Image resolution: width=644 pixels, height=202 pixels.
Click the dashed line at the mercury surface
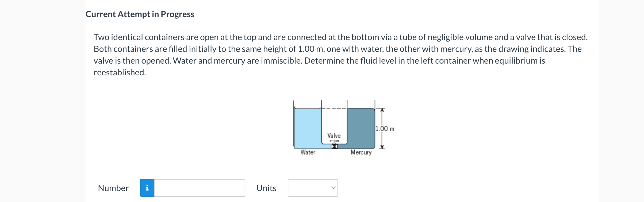coord(334,108)
